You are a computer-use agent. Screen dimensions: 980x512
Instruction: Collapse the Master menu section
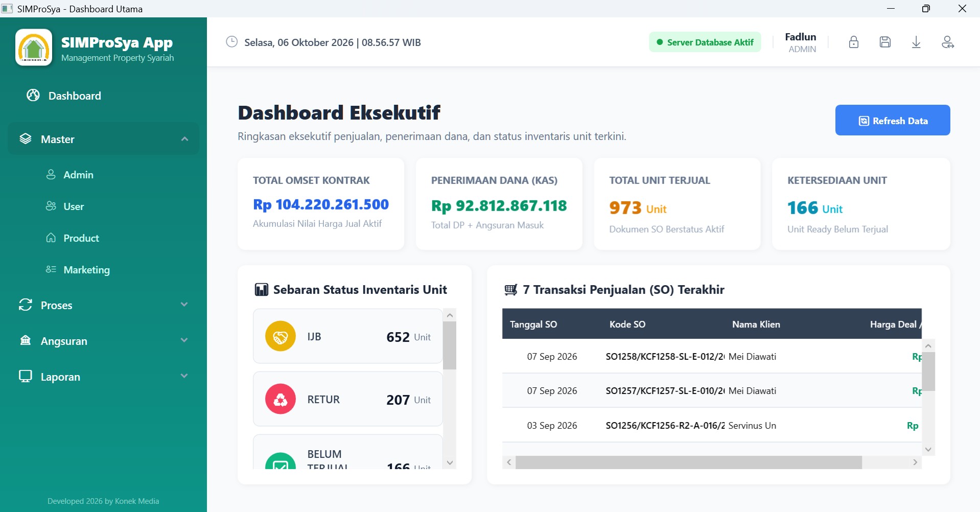[x=104, y=139]
